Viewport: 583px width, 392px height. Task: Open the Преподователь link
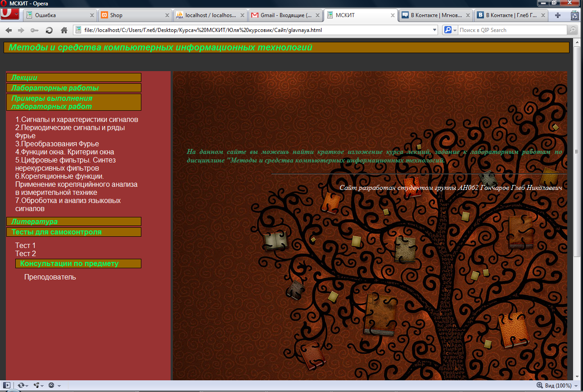[x=50, y=277]
